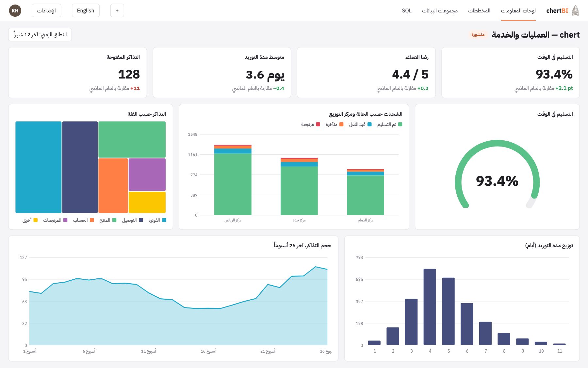This screenshot has height=368, width=588.
Task: Click the chertBI logo icon
Action: pos(575,11)
